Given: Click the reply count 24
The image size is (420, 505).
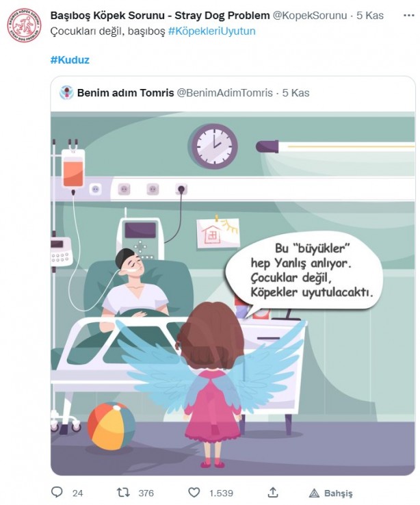Looking at the screenshot, I should pos(77,493).
